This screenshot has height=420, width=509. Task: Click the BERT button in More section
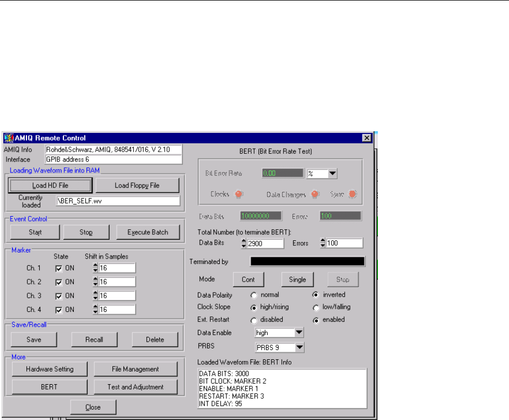pos(50,387)
